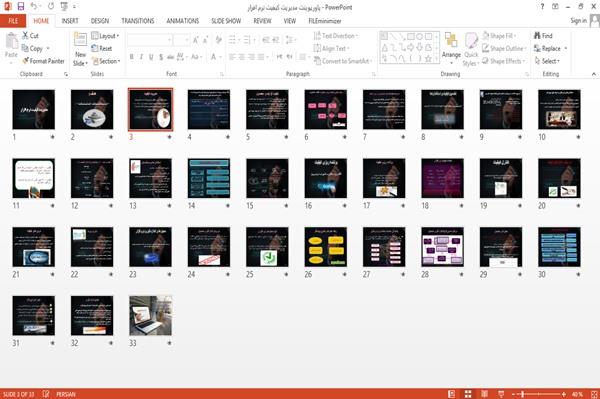Click Convert to SmartArt button
The width and height of the screenshot is (600, 399).
(x=343, y=61)
